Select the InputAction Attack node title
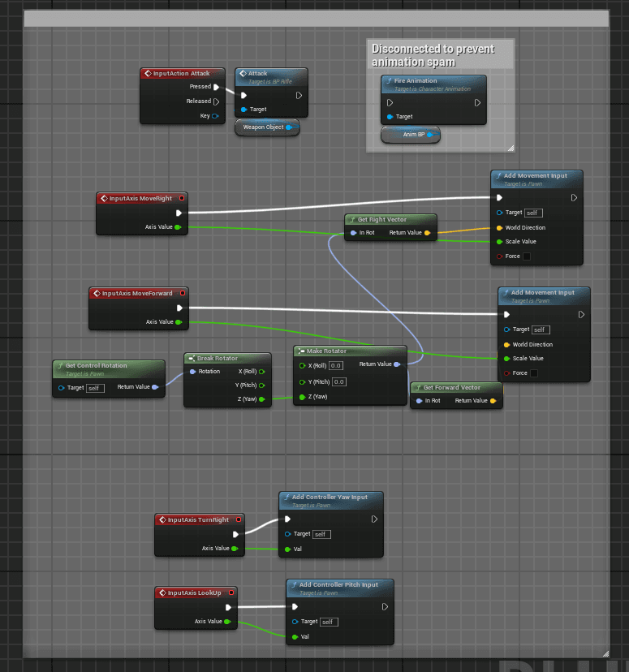The image size is (629, 672). point(182,74)
